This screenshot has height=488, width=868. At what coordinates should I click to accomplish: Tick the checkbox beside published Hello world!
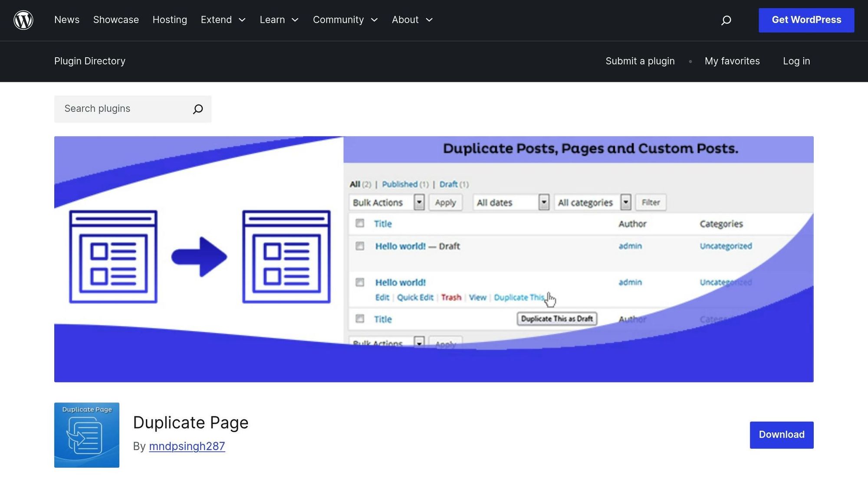pos(360,282)
